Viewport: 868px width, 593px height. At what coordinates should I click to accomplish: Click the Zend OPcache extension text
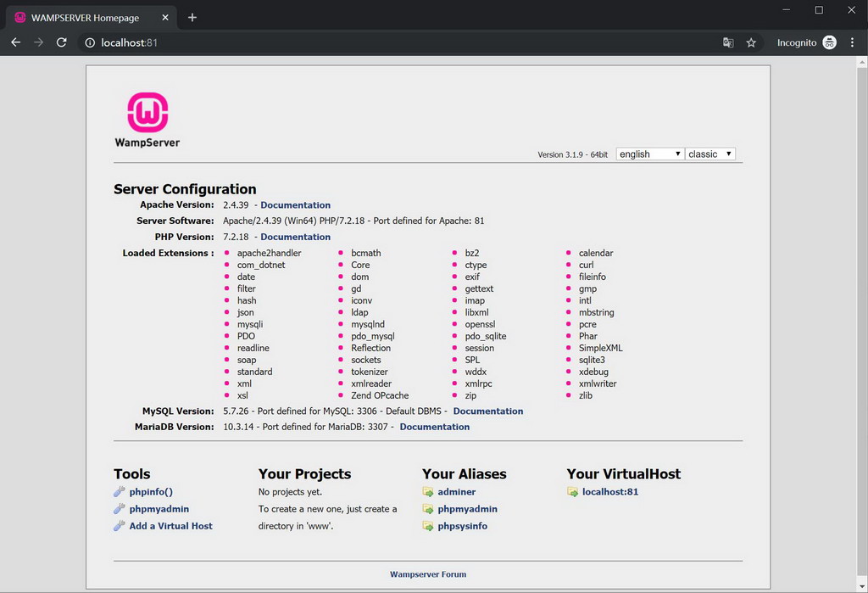coord(380,395)
